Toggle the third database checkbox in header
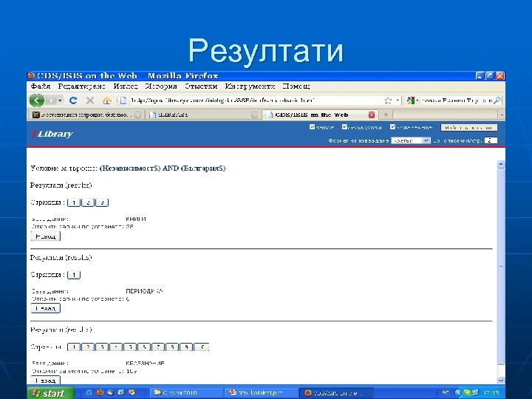The height and width of the screenshot is (399, 532). (392, 127)
